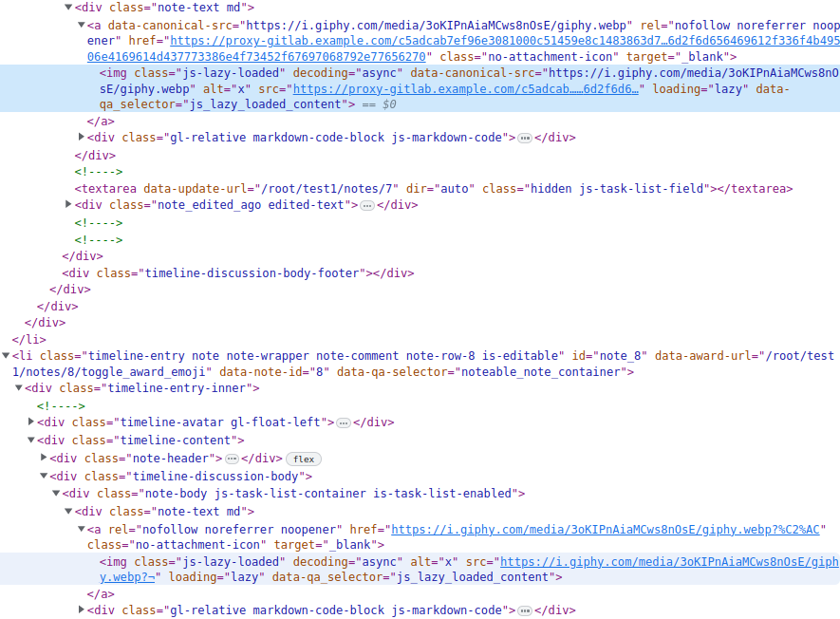Select the timeline-discussion-body-footer div element

point(245,273)
